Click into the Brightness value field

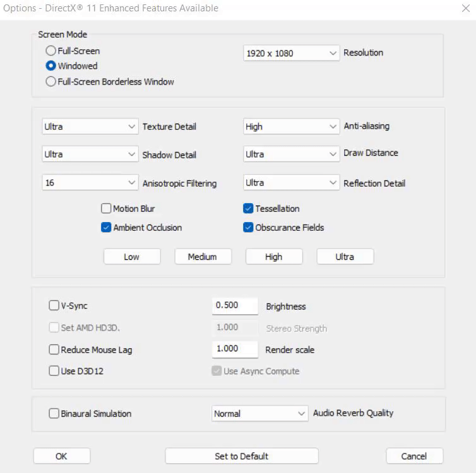point(235,305)
